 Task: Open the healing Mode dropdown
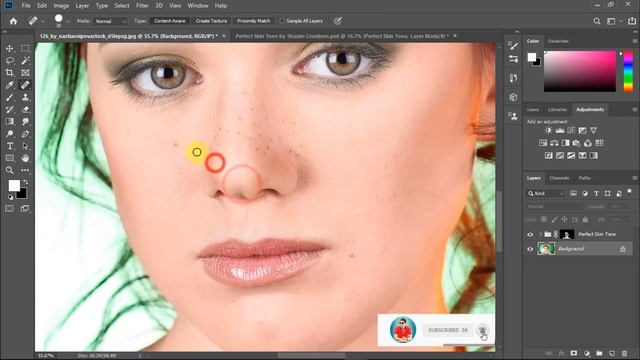click(111, 21)
